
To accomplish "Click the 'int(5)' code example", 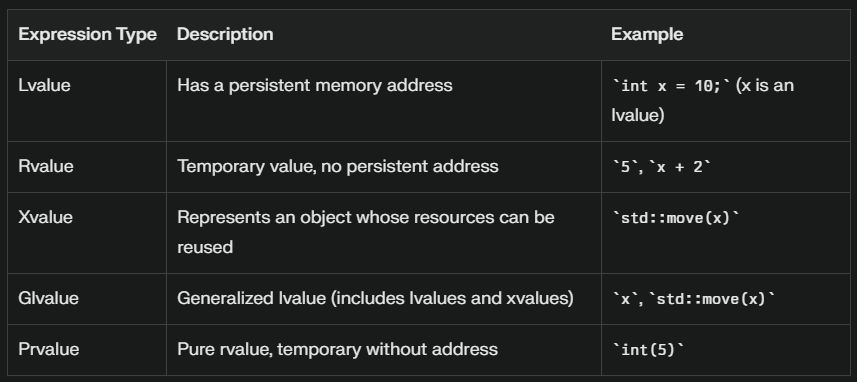I will coord(648,350).
